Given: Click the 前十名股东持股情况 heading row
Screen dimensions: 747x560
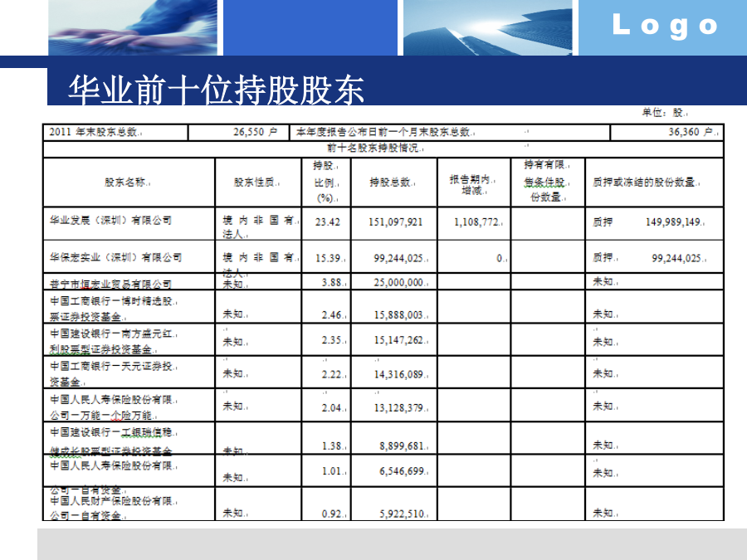Looking at the screenshot, I should click(x=383, y=149).
